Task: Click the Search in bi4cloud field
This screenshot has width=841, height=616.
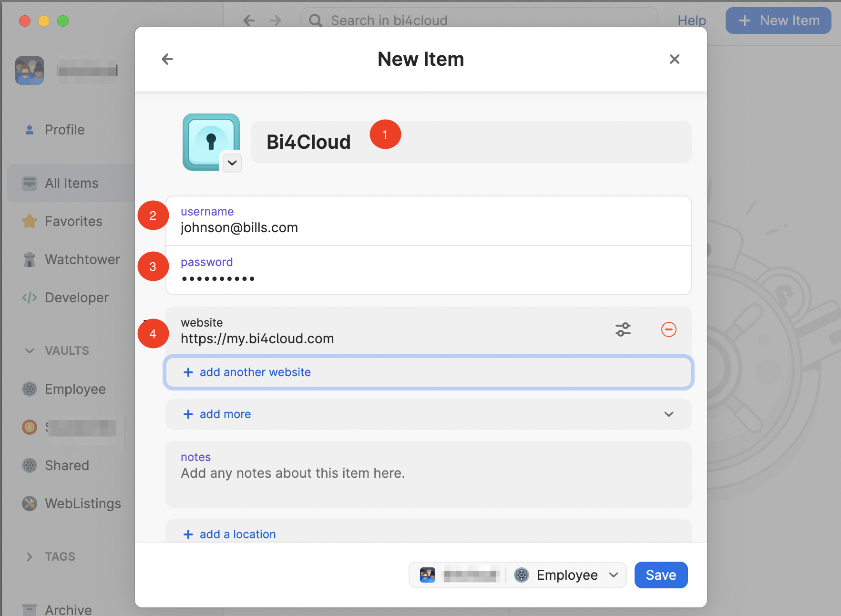Action: click(479, 21)
